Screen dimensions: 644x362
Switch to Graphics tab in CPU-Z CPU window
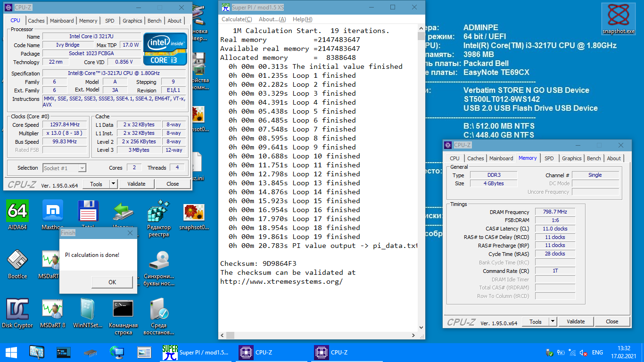pyautogui.click(x=132, y=21)
